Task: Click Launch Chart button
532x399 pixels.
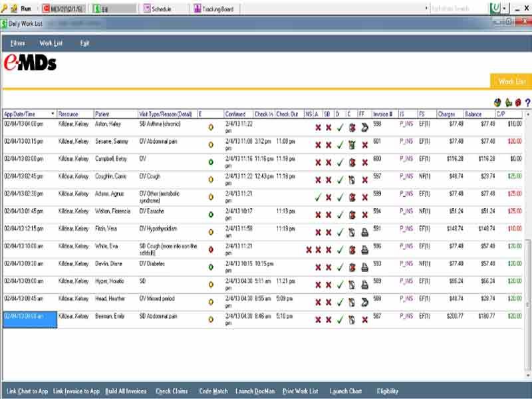Action: pyautogui.click(x=346, y=391)
